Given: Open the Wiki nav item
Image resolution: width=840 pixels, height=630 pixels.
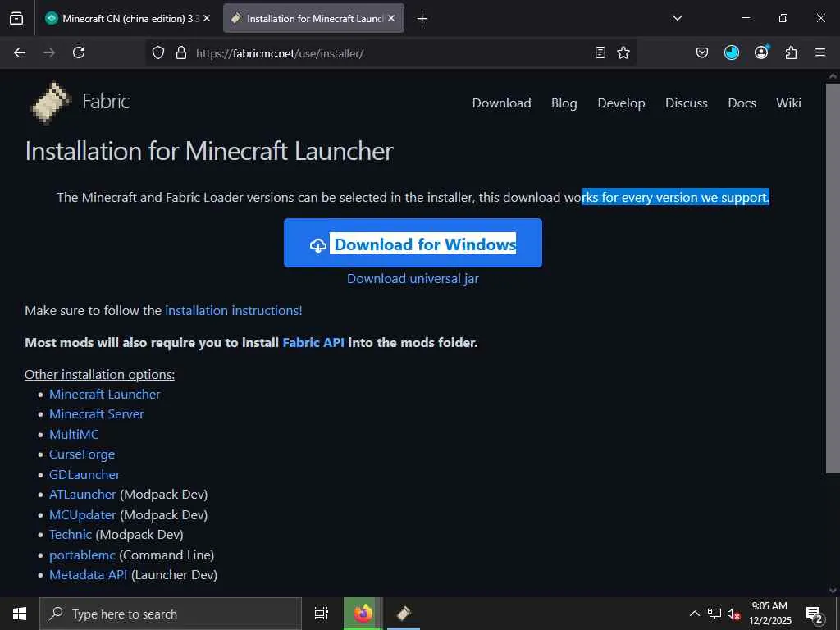Looking at the screenshot, I should point(788,103).
